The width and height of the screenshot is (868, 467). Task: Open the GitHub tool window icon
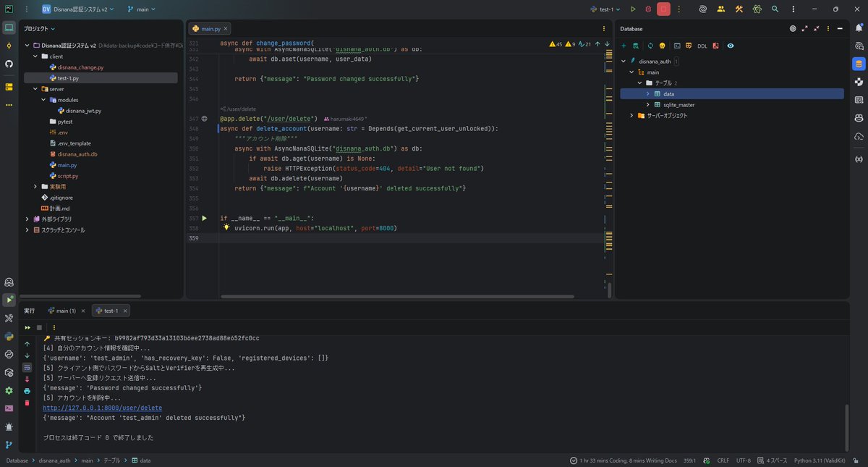click(9, 64)
